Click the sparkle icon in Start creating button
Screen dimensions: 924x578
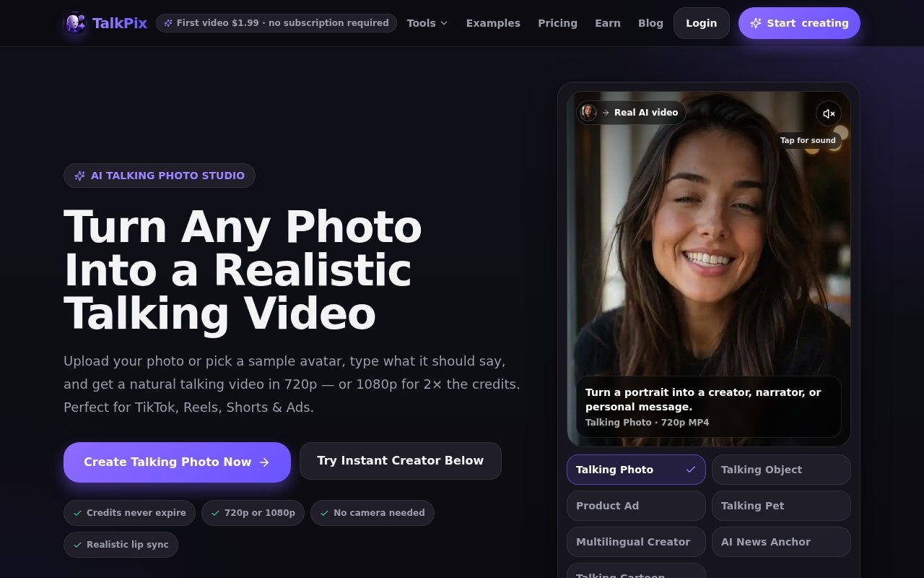756,23
